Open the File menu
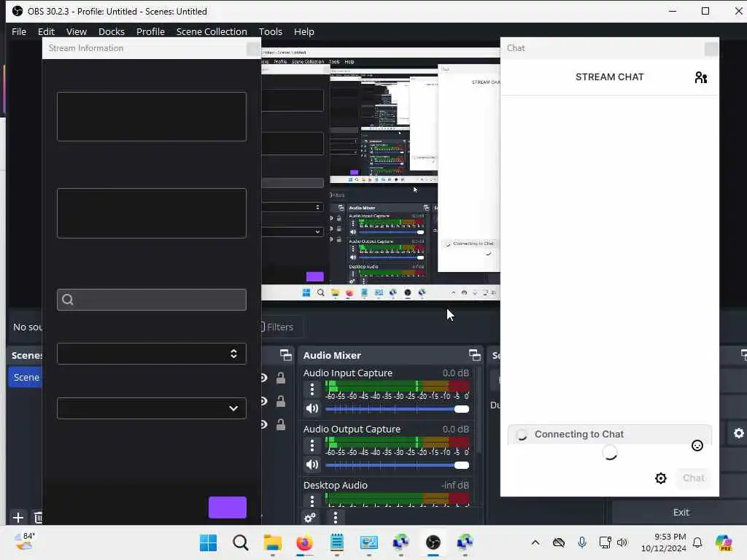Image resolution: width=747 pixels, height=560 pixels. point(18,31)
